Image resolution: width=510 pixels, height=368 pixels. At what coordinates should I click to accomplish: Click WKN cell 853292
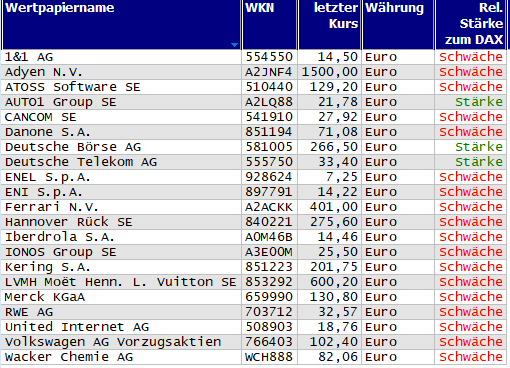point(269,282)
